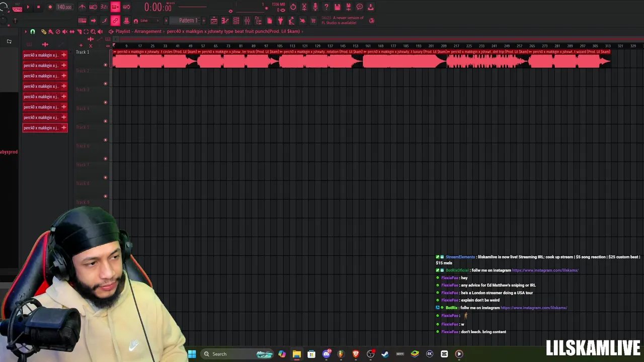This screenshot has width=644, height=362.
Task: Select the playlist paint brush tool
Action: pyautogui.click(x=51, y=32)
